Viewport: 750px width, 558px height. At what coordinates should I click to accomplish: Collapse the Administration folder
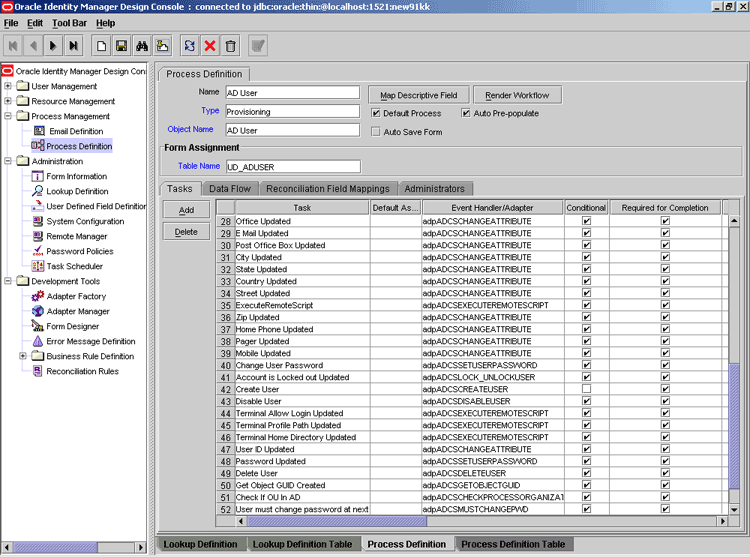pyautogui.click(x=8, y=161)
